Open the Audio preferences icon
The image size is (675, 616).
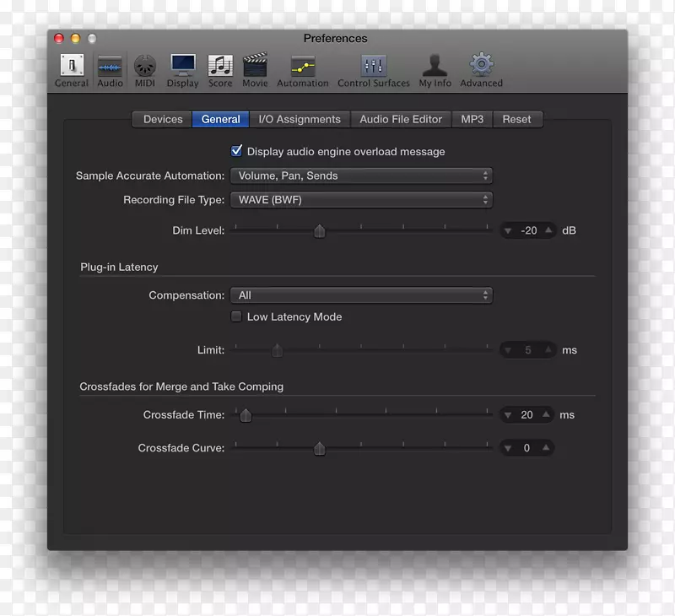(110, 68)
